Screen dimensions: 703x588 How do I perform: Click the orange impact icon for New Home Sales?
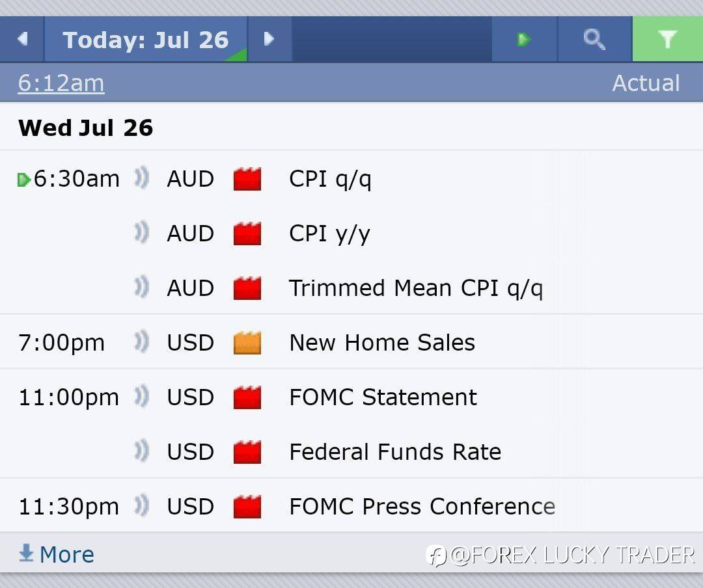coord(247,343)
